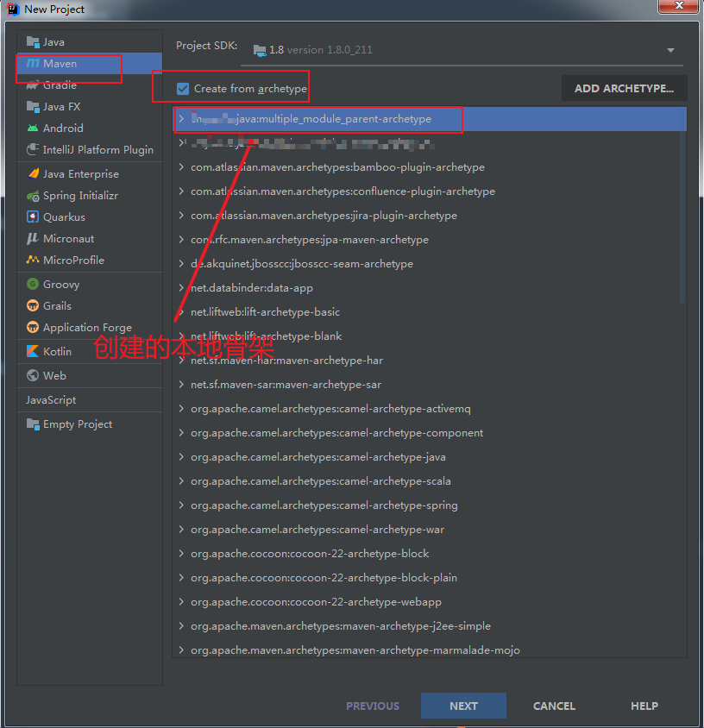This screenshot has height=728, width=704.
Task: Select net.liftweb:lift-archetype-basic row
Action: [x=430, y=312]
